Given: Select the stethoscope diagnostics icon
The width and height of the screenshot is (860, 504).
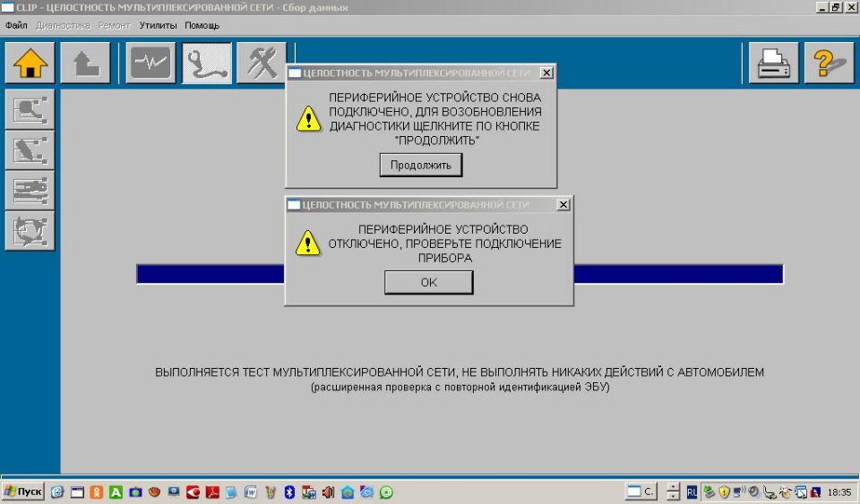Looking at the screenshot, I should (206, 64).
